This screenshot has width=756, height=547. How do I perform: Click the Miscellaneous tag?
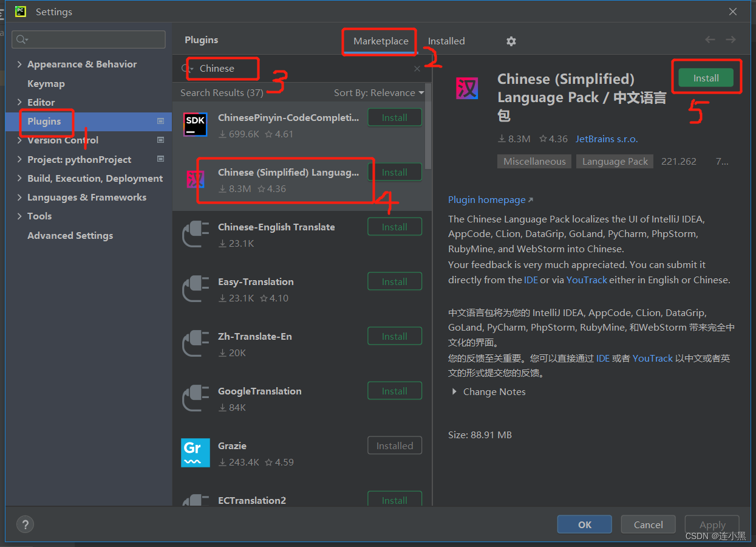[534, 162]
